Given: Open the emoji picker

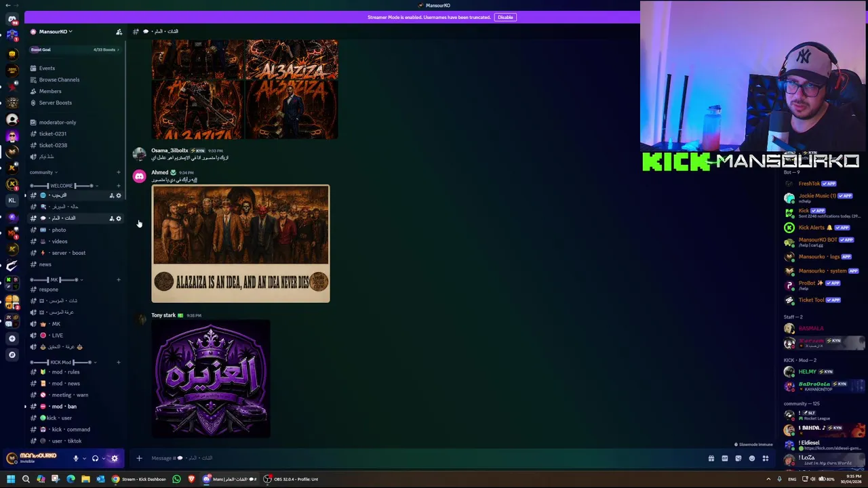Looking at the screenshot, I should 751,458.
